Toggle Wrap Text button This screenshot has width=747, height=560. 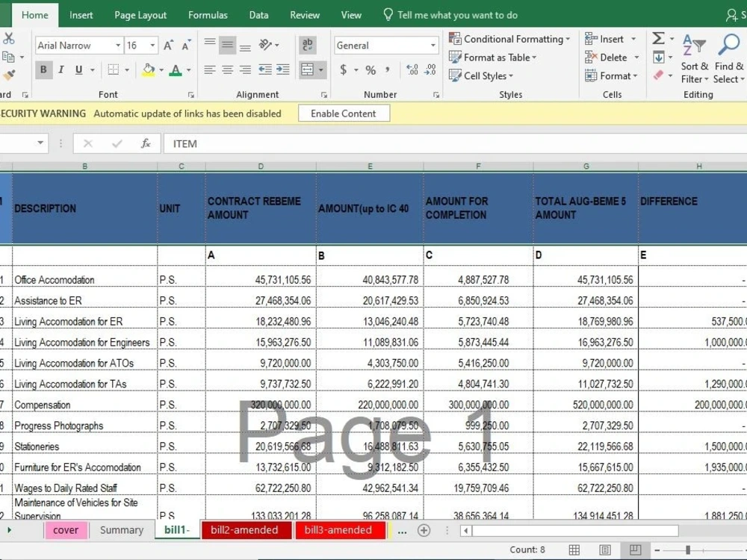click(x=307, y=46)
